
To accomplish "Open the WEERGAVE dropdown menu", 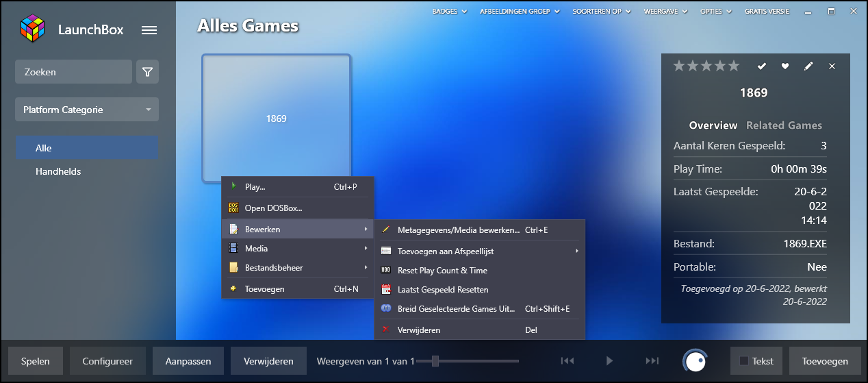I will [x=666, y=12].
